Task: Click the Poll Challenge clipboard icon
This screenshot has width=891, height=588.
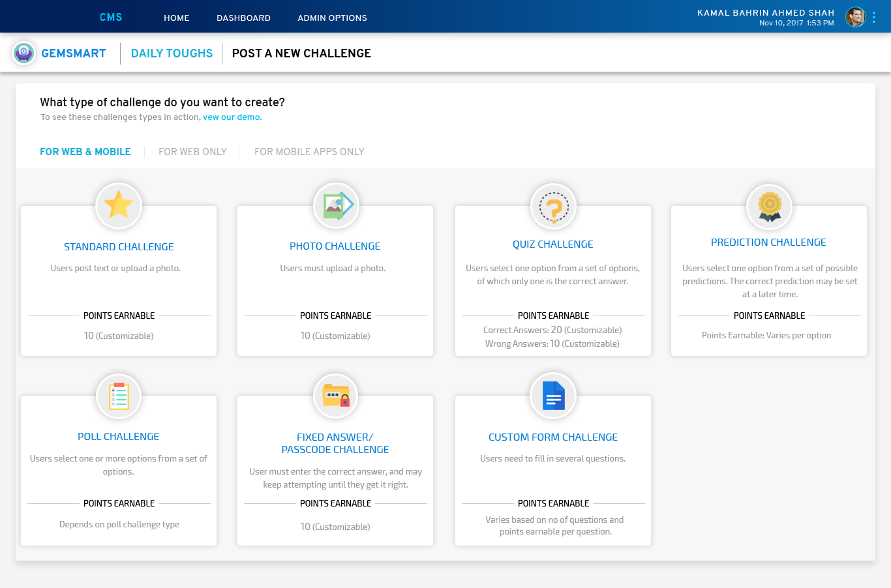Action: pos(119,396)
